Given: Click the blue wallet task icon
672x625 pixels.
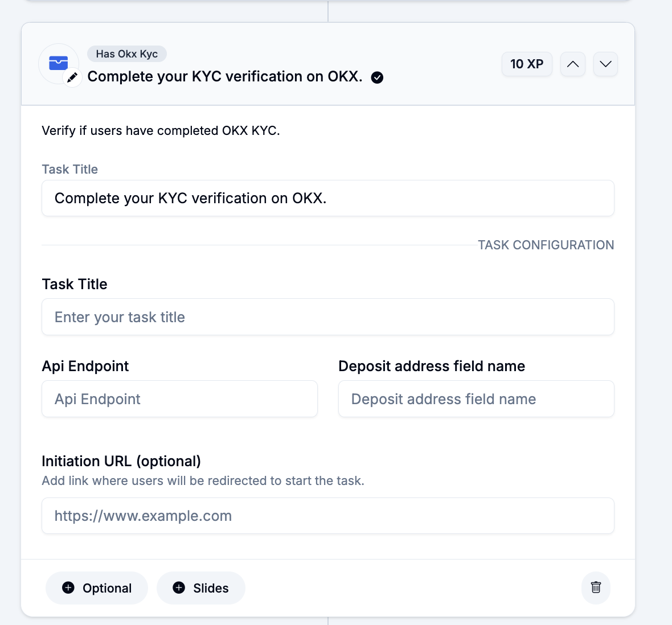Looking at the screenshot, I should point(58,63).
